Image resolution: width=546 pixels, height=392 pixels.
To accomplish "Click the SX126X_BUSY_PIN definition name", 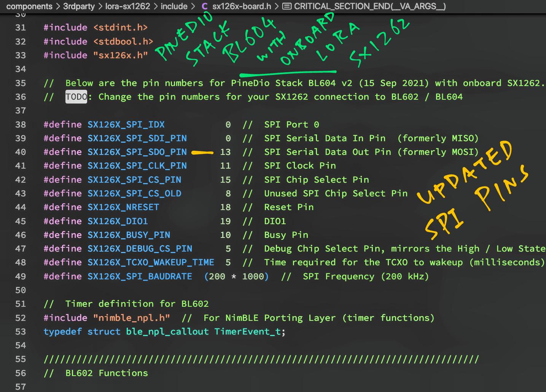I will tap(129, 235).
